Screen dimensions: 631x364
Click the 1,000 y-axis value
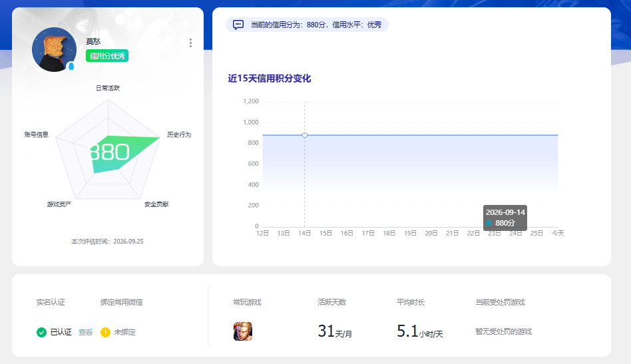click(x=251, y=122)
